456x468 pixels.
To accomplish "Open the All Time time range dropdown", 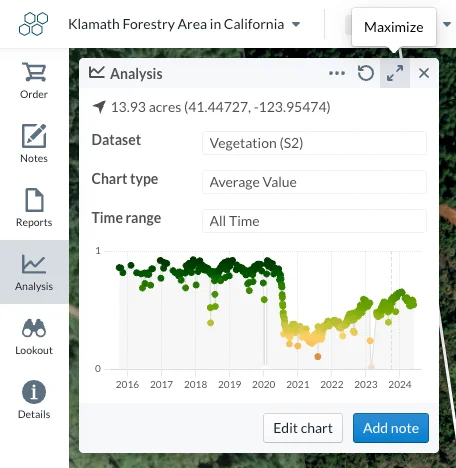I will click(314, 221).
